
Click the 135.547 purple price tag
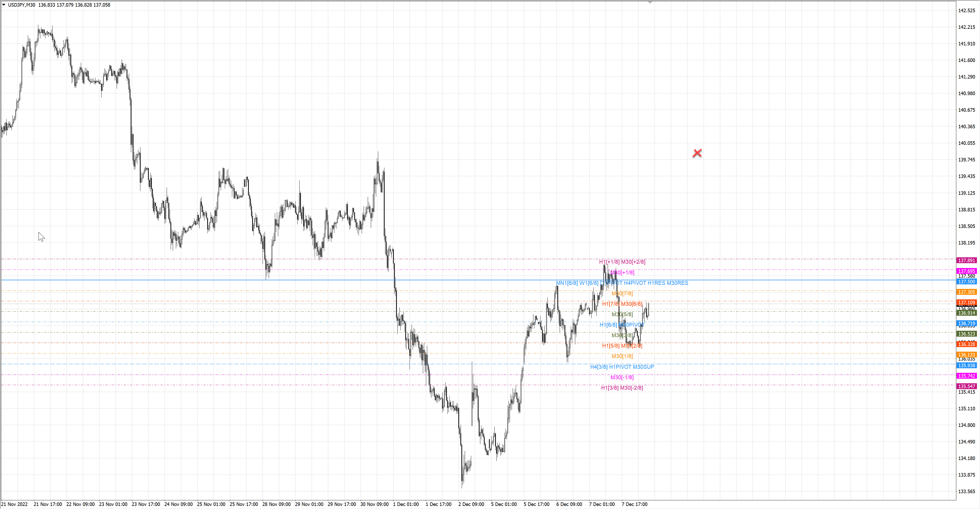click(x=966, y=386)
